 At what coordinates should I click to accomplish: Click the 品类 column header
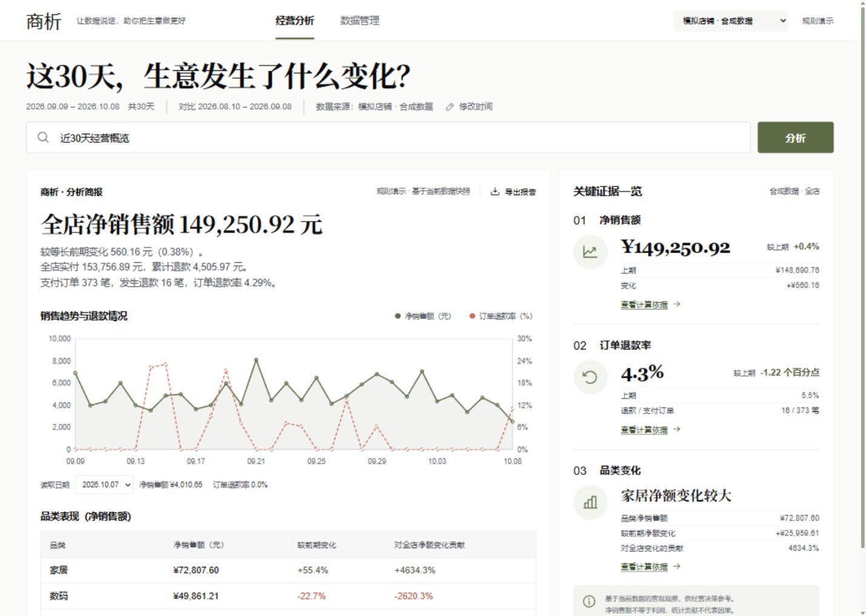pos(58,545)
